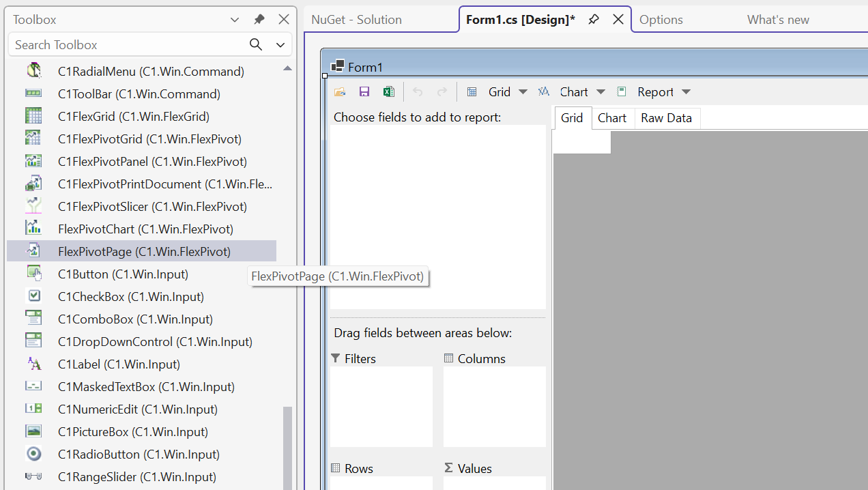Click "C1FlexPivotGrid (C1.Win.FlexPivot)" text
Viewport: 868px width, 490px height.
(x=150, y=139)
